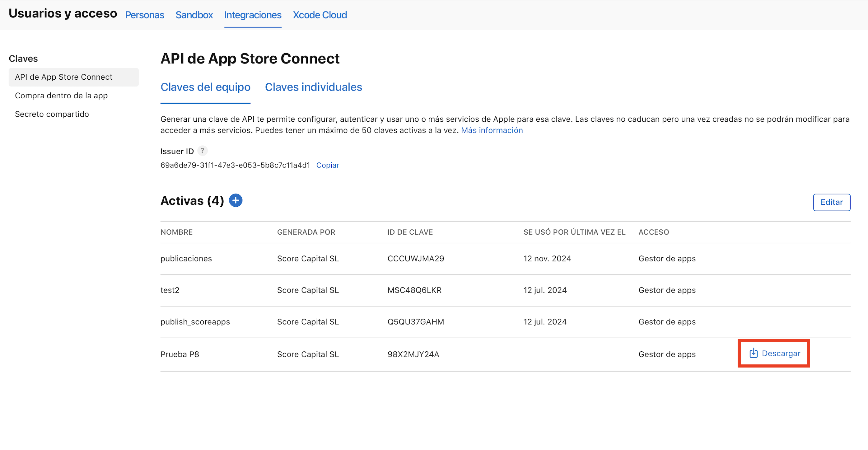Click Gestor de apps in Prueba P8 row
This screenshot has width=868, height=450.
(667, 354)
